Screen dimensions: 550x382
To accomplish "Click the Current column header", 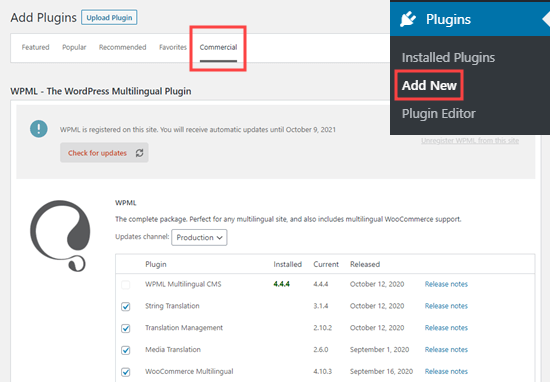I will tap(326, 264).
